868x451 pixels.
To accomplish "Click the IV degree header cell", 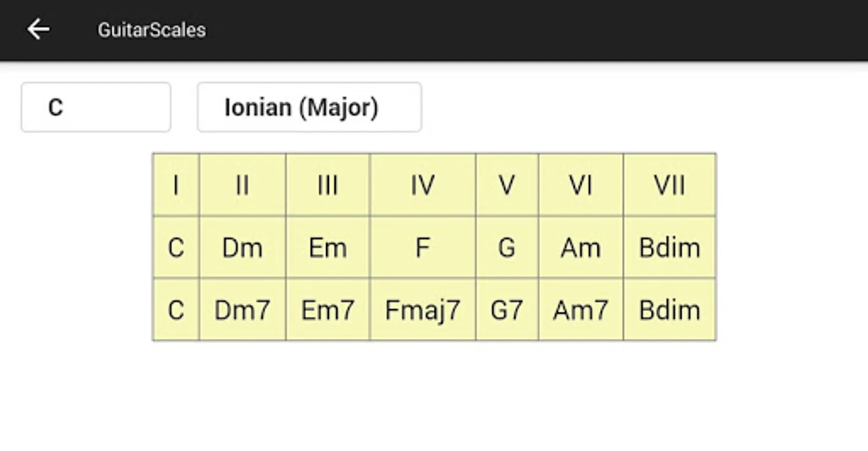I will (x=423, y=185).
